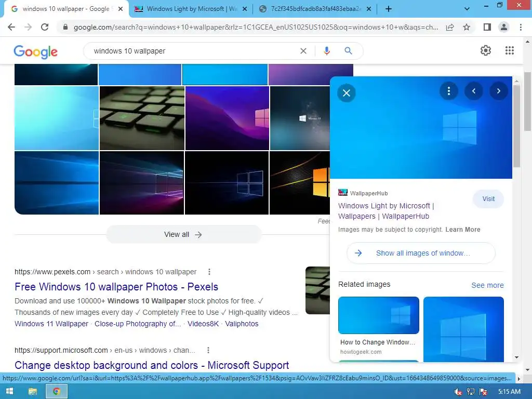Click the page vertical scrollbar thumb
Screen dimensions: 532x399
(528, 101)
